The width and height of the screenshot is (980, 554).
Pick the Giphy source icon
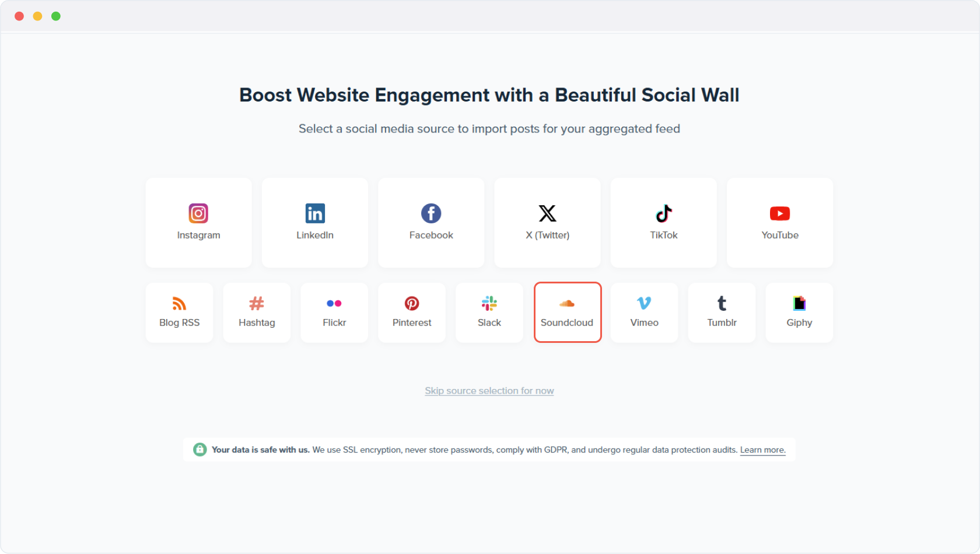(799, 303)
